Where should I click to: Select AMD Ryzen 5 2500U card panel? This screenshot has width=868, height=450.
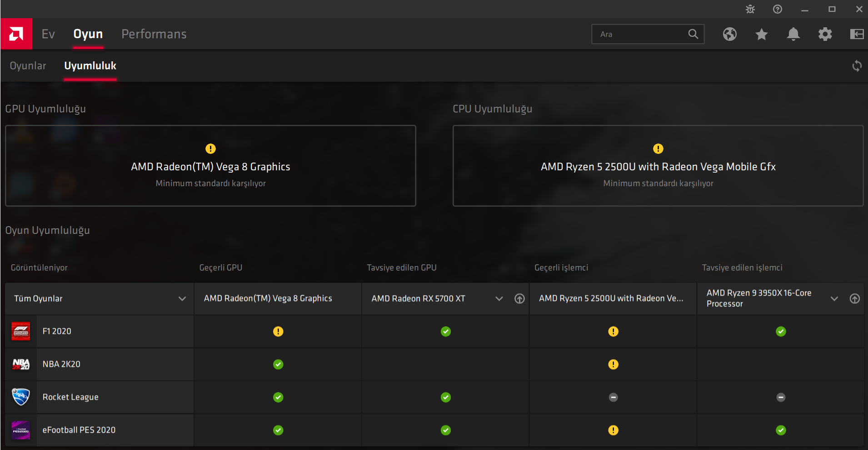658,166
